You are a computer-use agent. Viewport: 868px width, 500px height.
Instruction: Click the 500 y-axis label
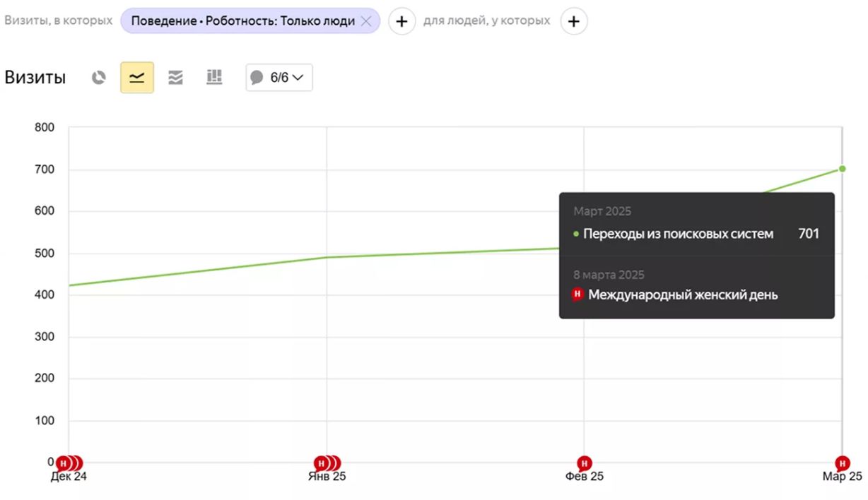(x=44, y=254)
